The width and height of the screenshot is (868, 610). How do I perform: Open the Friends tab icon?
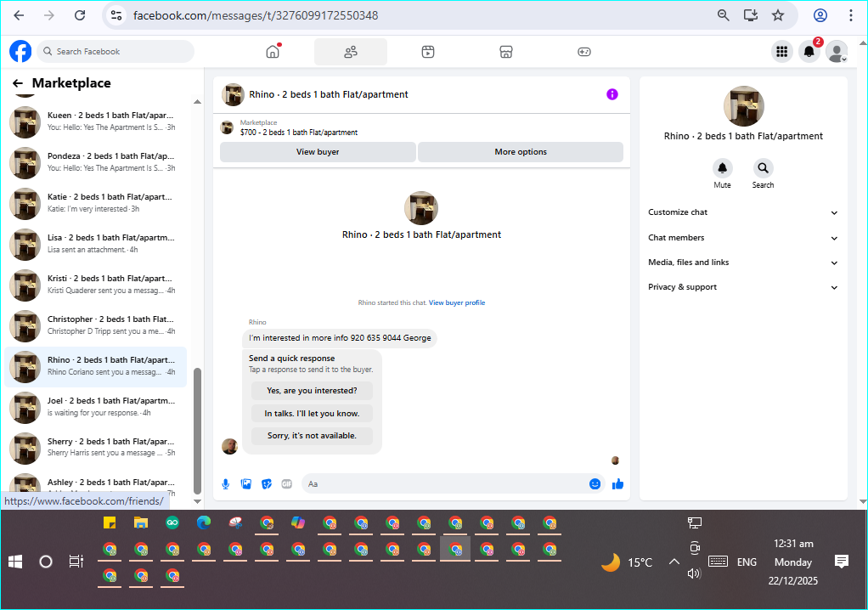[351, 52]
